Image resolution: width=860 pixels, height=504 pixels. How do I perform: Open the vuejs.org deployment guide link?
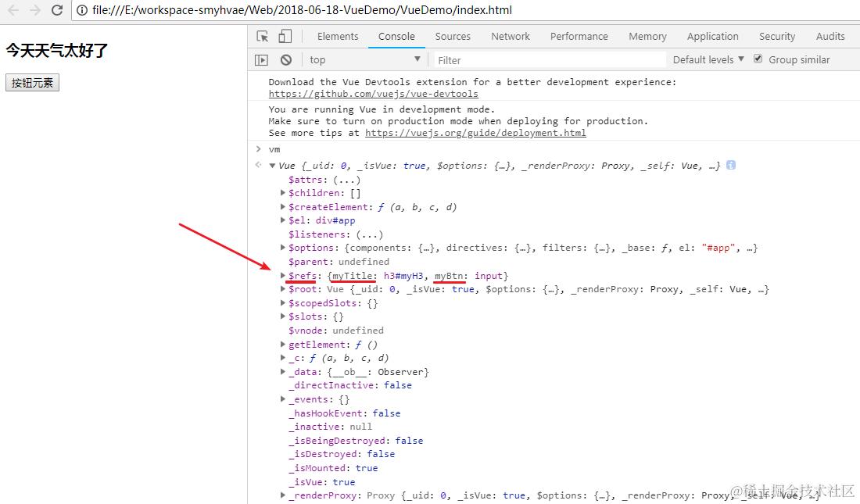pyautogui.click(x=475, y=133)
